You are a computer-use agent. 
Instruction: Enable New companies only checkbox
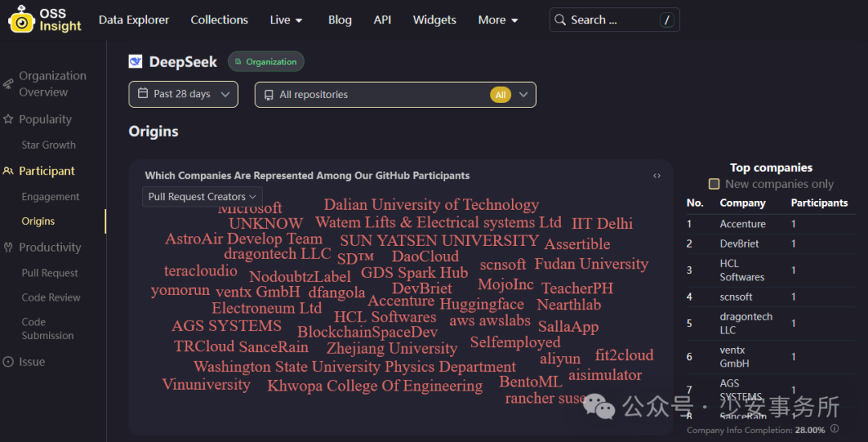pos(714,184)
